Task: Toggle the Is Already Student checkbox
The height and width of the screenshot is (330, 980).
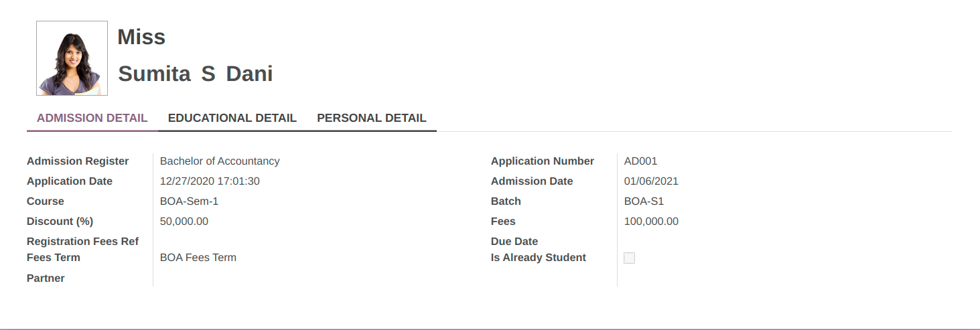Action: point(629,258)
